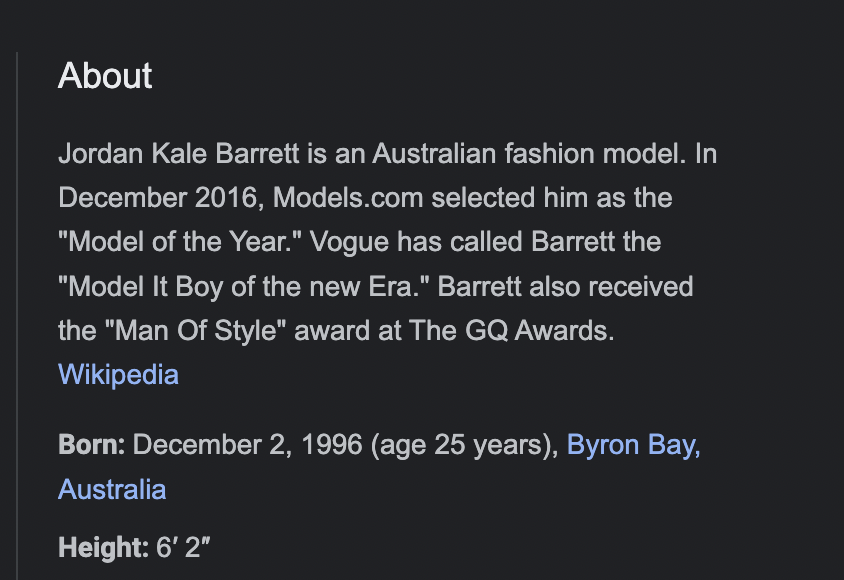Click the December 2, 1996 birth date
This screenshot has width=844, height=580.
213,445
